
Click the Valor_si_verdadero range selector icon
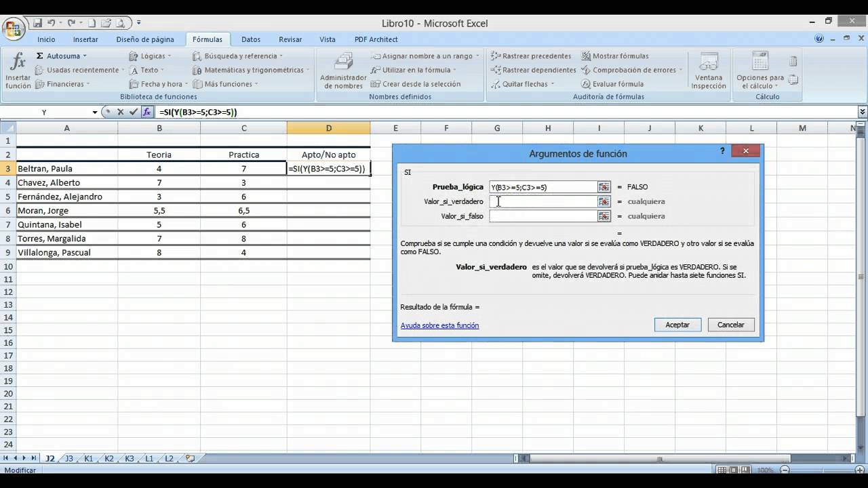click(604, 201)
